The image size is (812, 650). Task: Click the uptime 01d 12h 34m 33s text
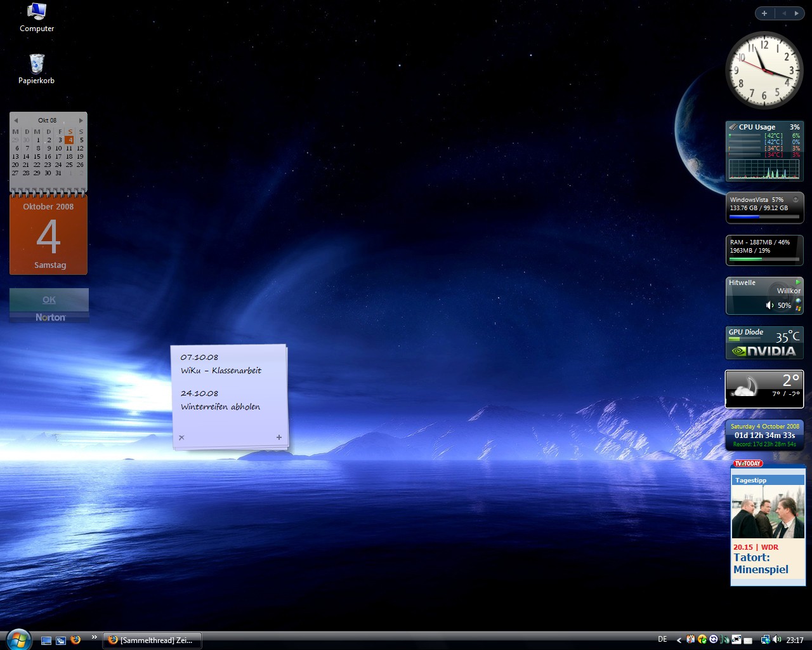[764, 435]
